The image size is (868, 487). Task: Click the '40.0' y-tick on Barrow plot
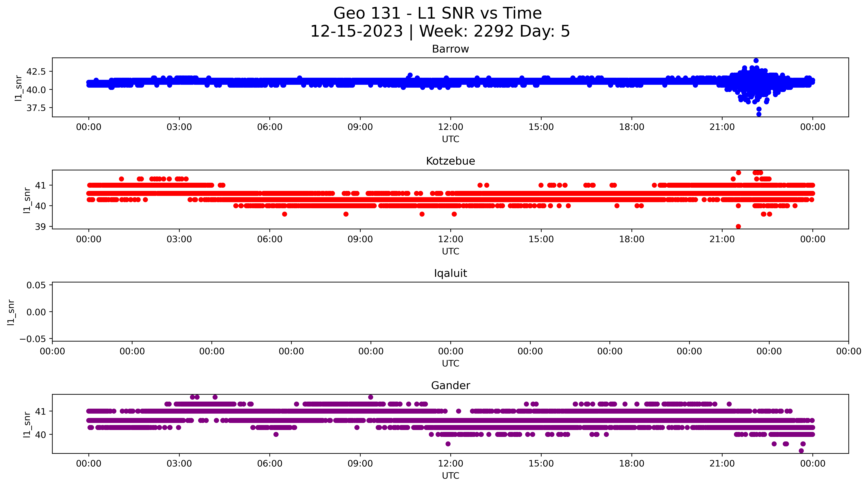(x=36, y=90)
